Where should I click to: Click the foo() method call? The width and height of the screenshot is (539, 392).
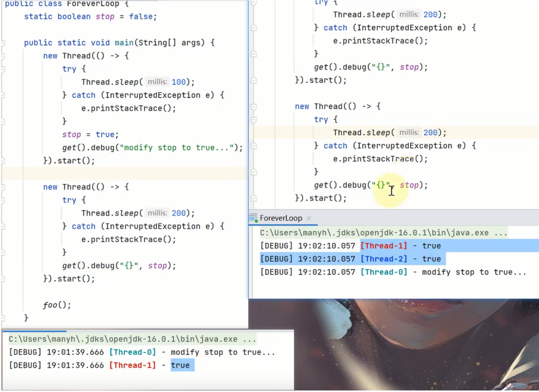tap(57, 305)
